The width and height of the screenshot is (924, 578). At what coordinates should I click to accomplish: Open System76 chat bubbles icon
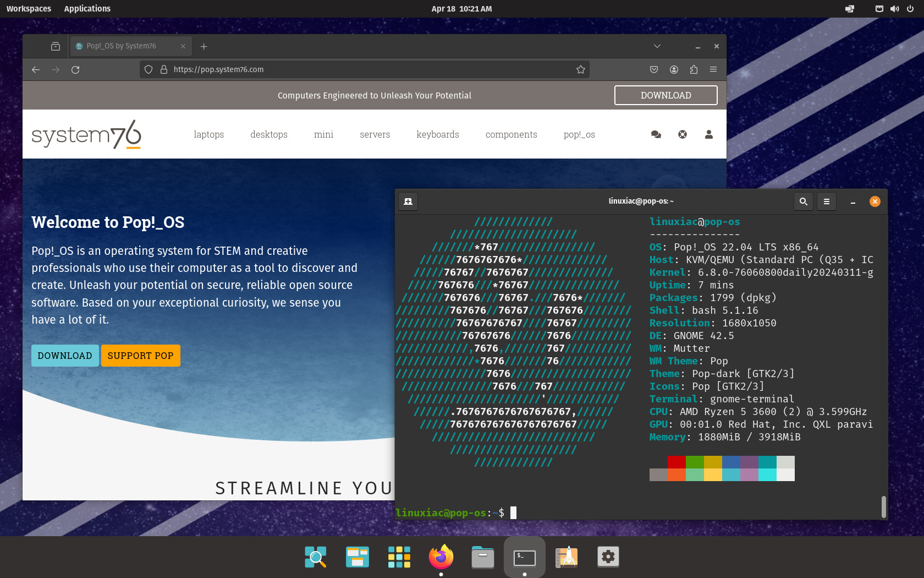(x=656, y=134)
